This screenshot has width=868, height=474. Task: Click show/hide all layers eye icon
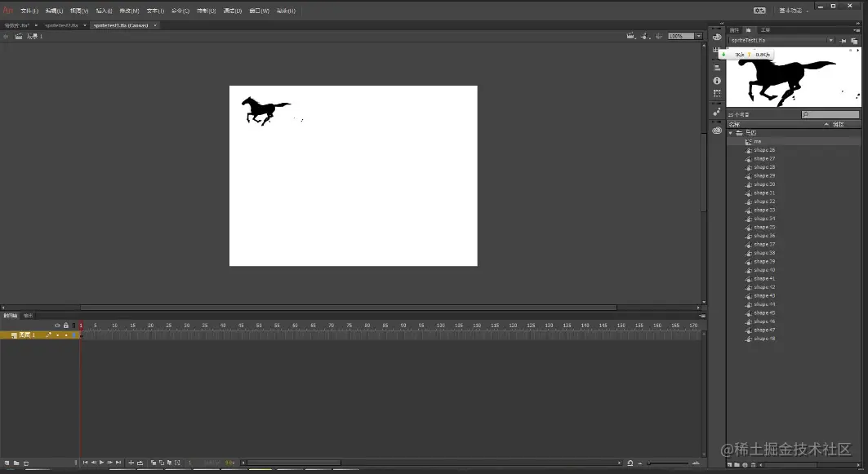[58, 326]
